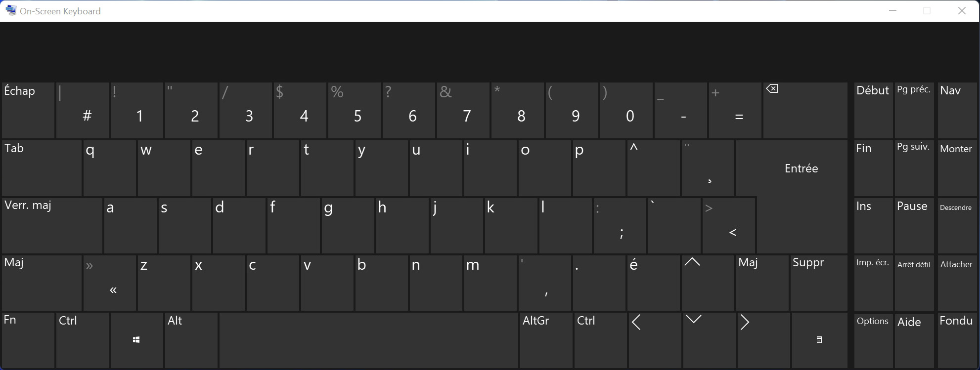Viewport: 980px width, 370px height.
Task: Switch to the Nav key view
Action: point(957,110)
